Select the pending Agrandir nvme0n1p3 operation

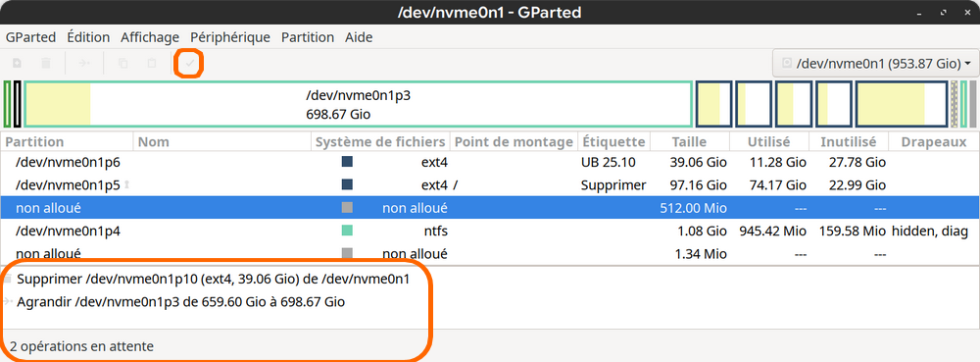pyautogui.click(x=181, y=302)
